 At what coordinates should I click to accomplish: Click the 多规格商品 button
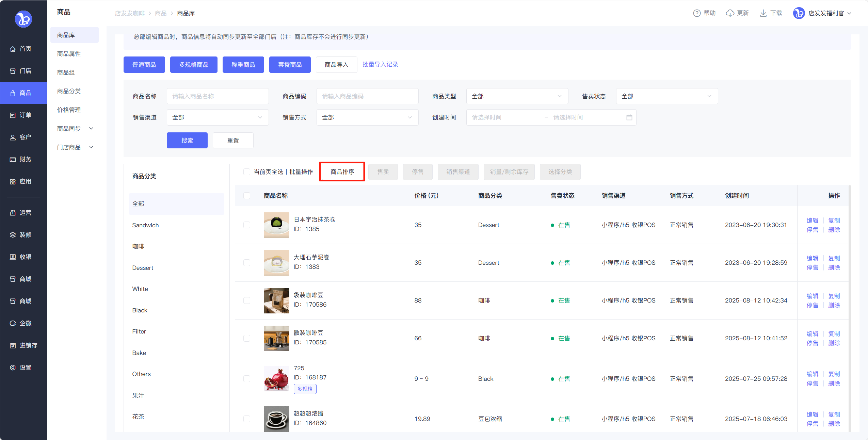(194, 65)
